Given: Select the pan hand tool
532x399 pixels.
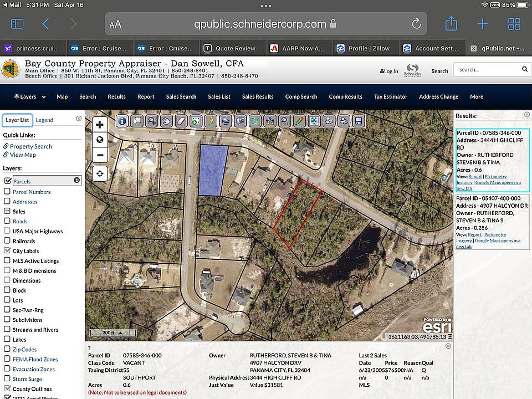Looking at the screenshot, I should 166,120.
